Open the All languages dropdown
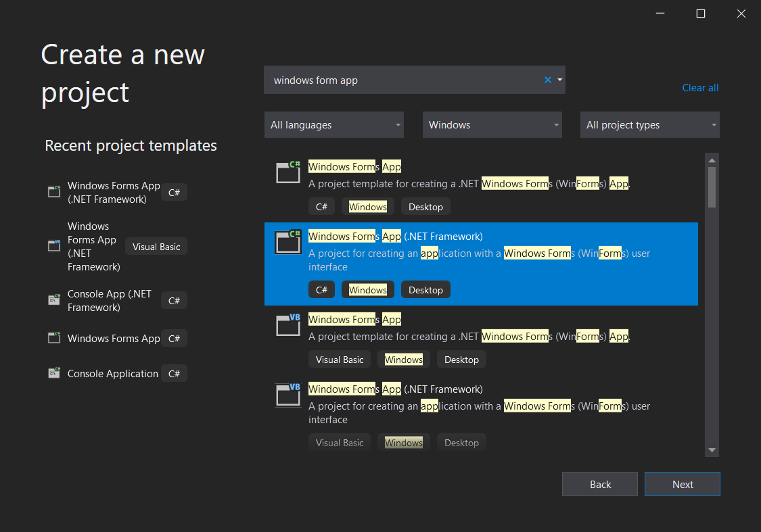This screenshot has width=761, height=532. (334, 124)
